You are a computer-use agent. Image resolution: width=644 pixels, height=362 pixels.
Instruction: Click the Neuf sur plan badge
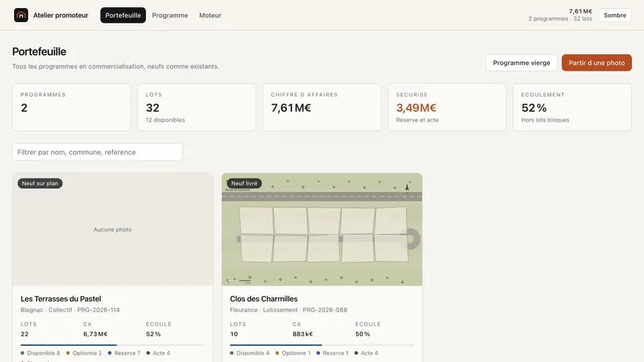40,184
